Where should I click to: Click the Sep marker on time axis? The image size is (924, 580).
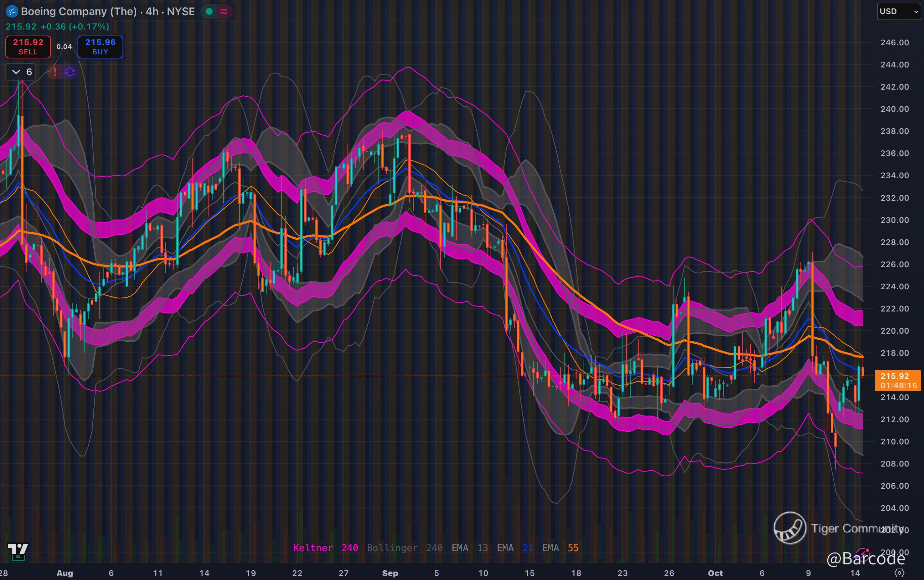coord(390,573)
